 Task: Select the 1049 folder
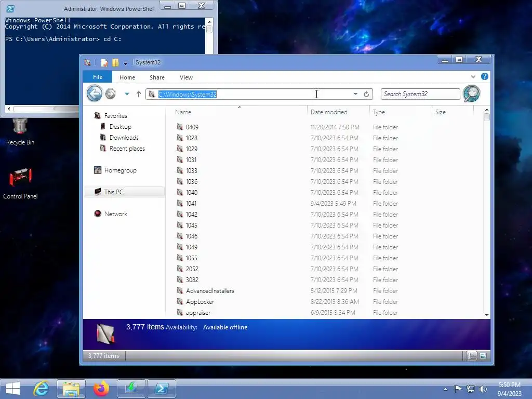coord(191,247)
